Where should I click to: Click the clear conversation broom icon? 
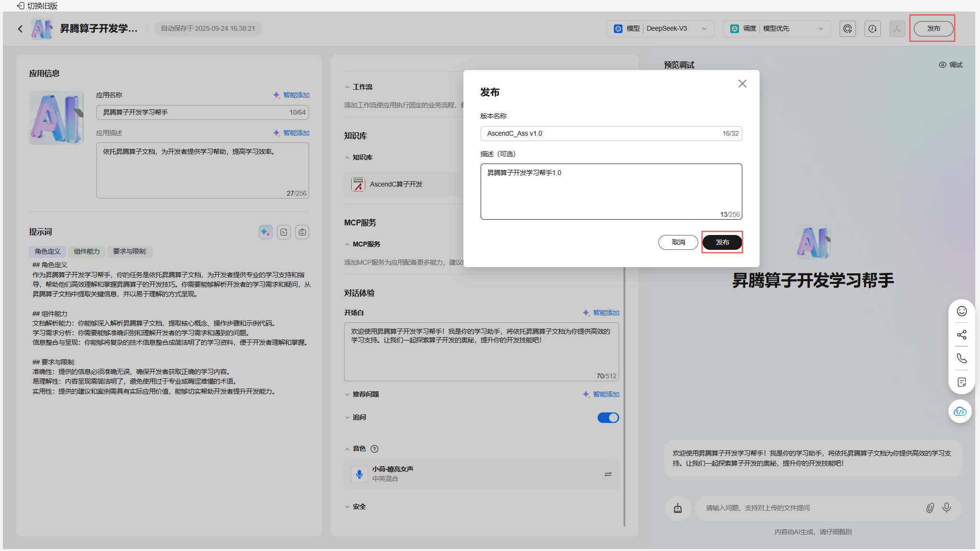(x=678, y=508)
